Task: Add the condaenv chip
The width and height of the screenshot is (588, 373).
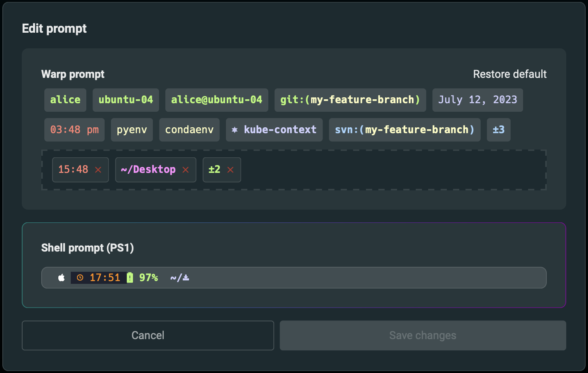Action: click(x=189, y=130)
